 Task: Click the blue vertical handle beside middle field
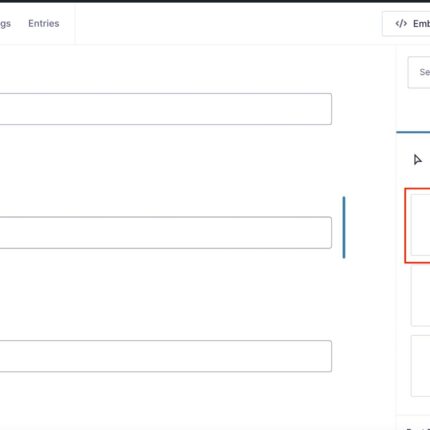click(x=344, y=227)
